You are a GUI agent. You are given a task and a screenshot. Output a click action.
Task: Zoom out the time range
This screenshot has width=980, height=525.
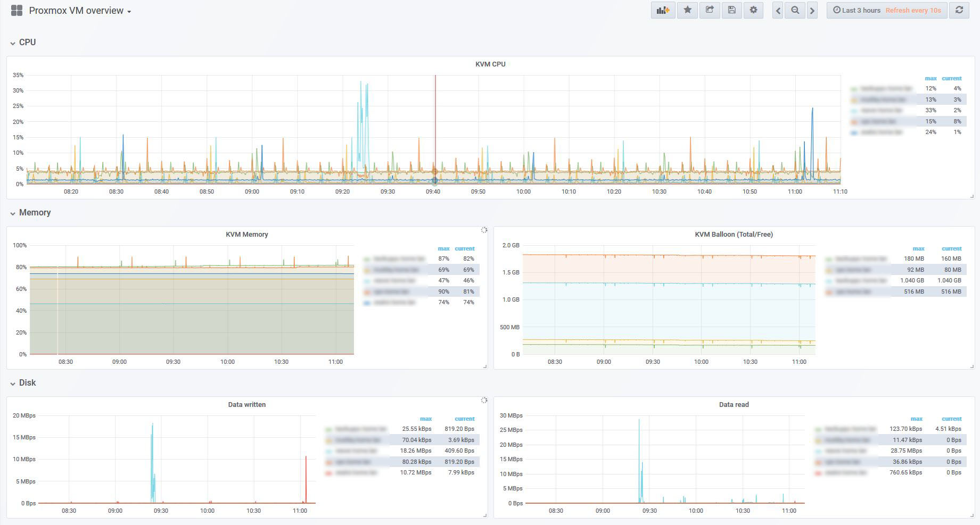point(795,10)
